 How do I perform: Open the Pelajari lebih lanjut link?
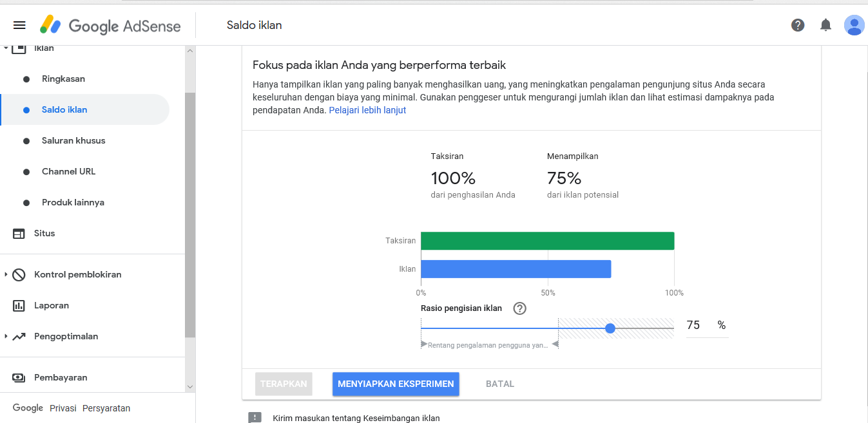pos(367,109)
